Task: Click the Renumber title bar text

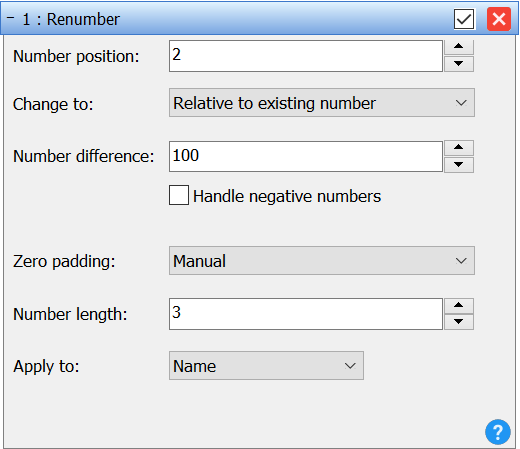Action: tap(71, 19)
